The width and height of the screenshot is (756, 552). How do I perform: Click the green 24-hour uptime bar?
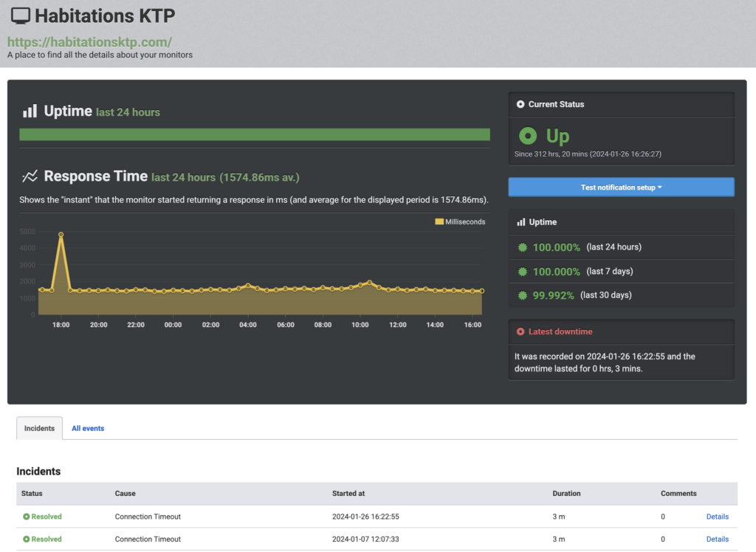(254, 134)
